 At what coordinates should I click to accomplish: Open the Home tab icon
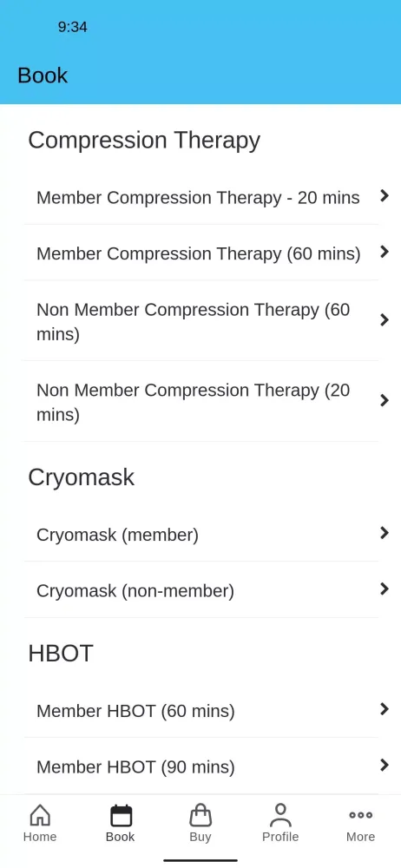tap(40, 815)
